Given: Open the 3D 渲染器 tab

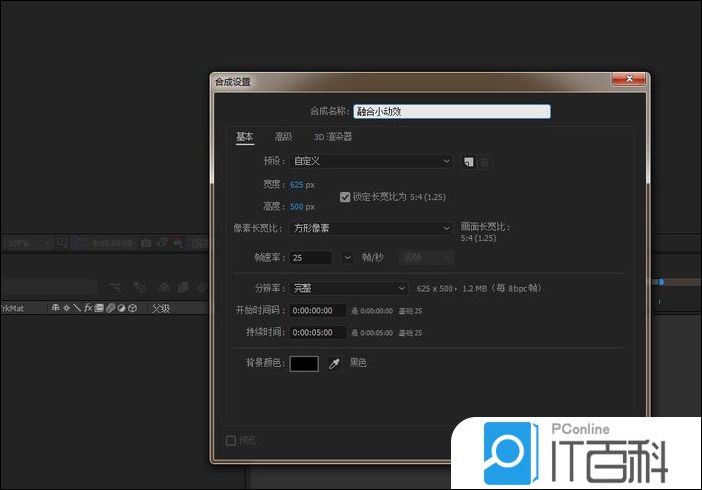Looking at the screenshot, I should (x=333, y=137).
